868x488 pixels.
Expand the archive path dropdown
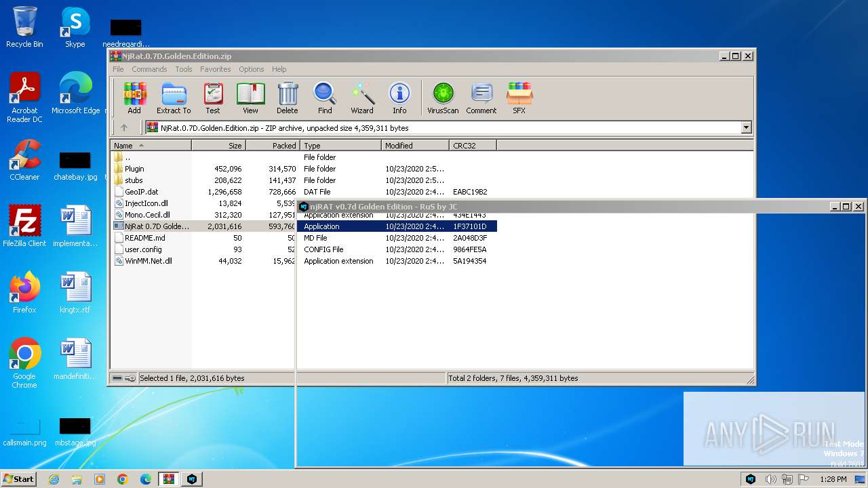coord(747,127)
